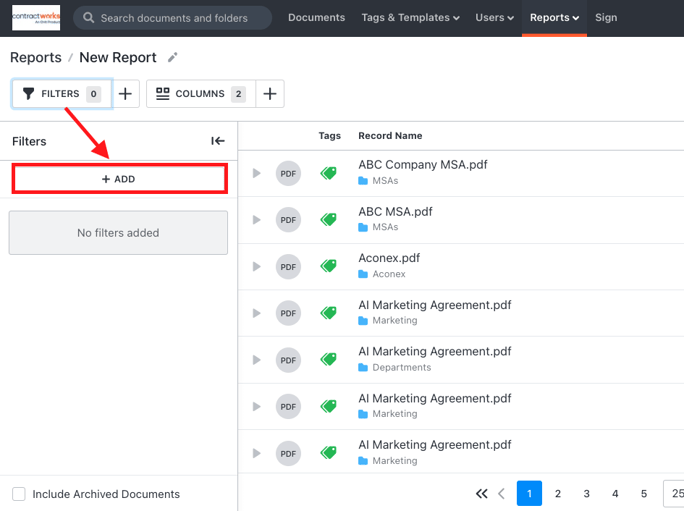
Task: Open the Tags & Templates dropdown menu
Action: [x=410, y=17]
